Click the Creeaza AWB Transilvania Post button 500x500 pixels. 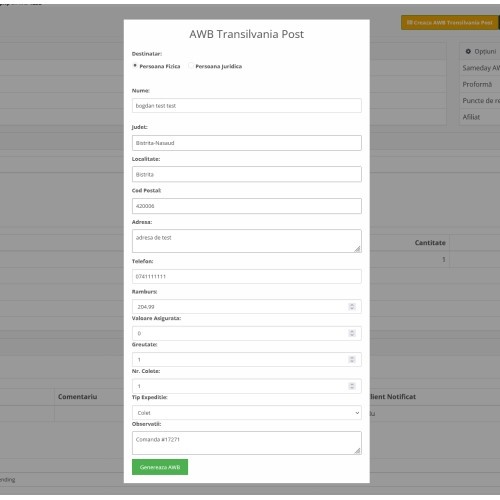[x=450, y=23]
